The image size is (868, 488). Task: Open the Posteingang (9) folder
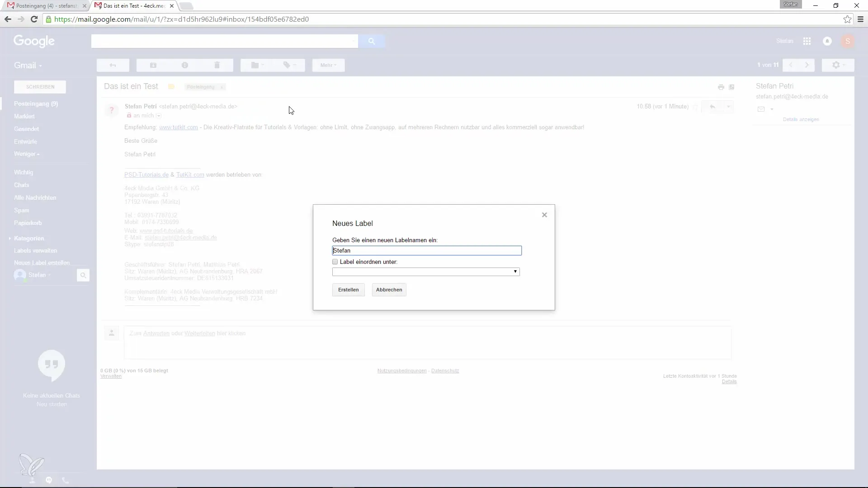click(36, 103)
